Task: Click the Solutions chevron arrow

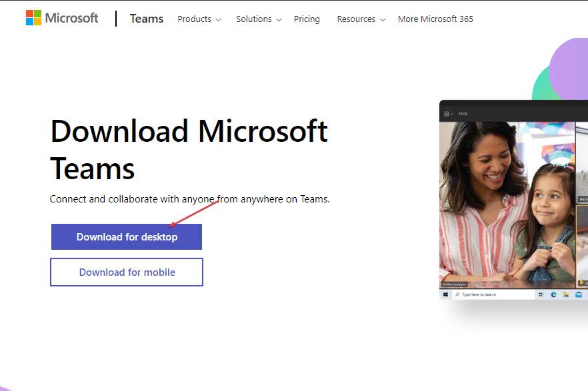Action: (x=279, y=20)
